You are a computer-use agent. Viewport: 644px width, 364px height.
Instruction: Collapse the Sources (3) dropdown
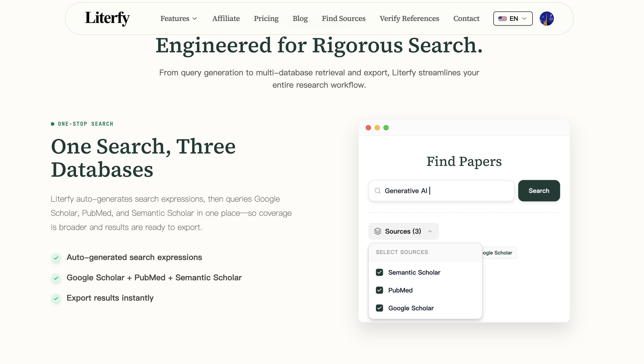[x=403, y=231]
